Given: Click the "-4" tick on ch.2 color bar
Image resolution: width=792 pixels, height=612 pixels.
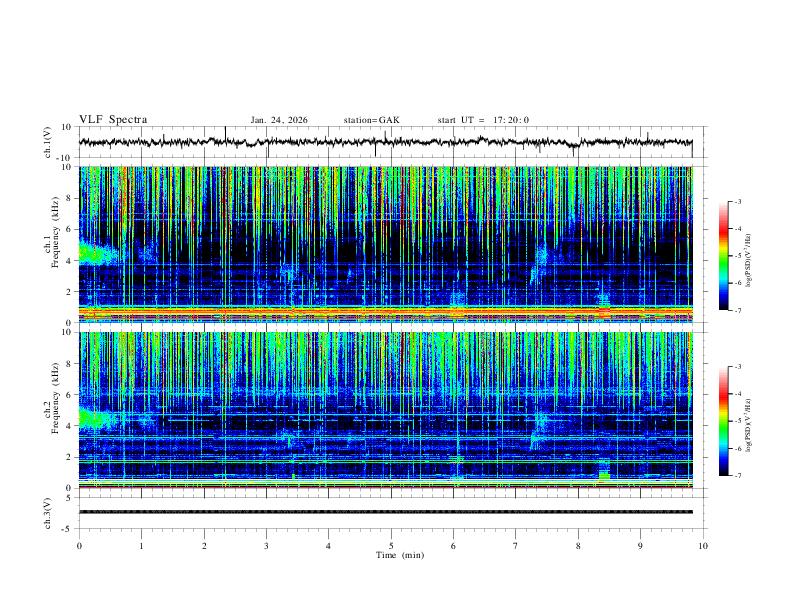Looking at the screenshot, I should (738, 393).
